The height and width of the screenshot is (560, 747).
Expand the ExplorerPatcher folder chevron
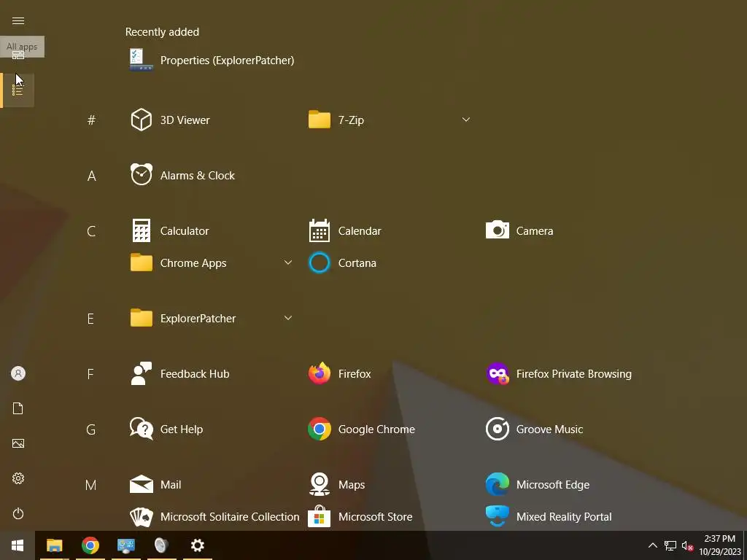click(x=287, y=318)
